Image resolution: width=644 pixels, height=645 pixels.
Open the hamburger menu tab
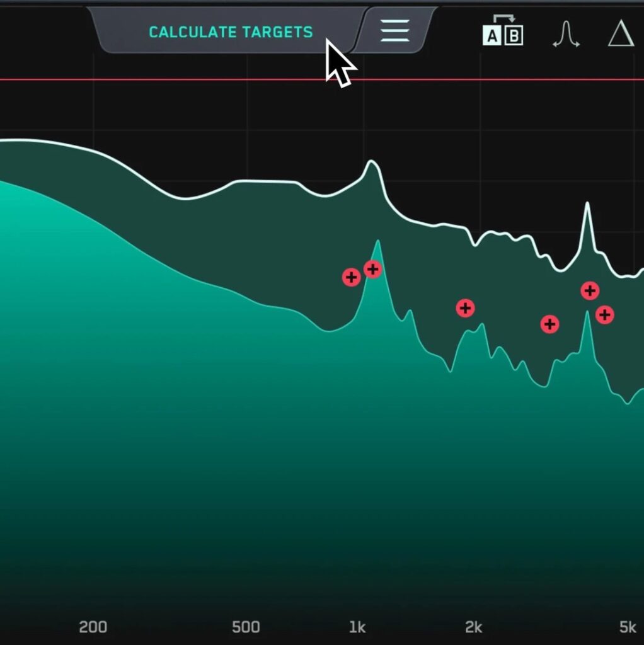click(x=395, y=30)
